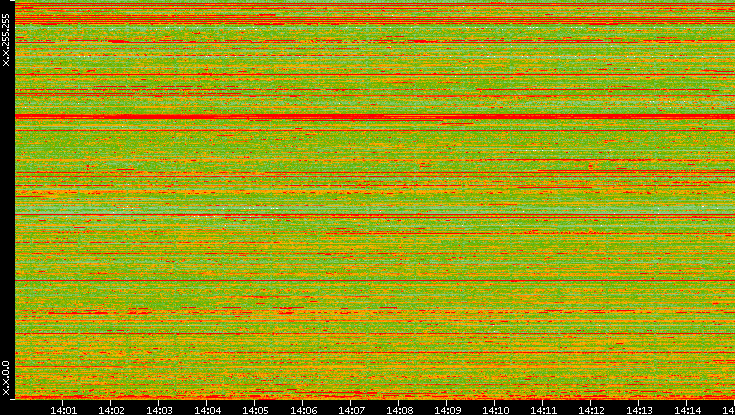Click the 14:03 time axis label
The width and height of the screenshot is (735, 415).
coord(159,410)
